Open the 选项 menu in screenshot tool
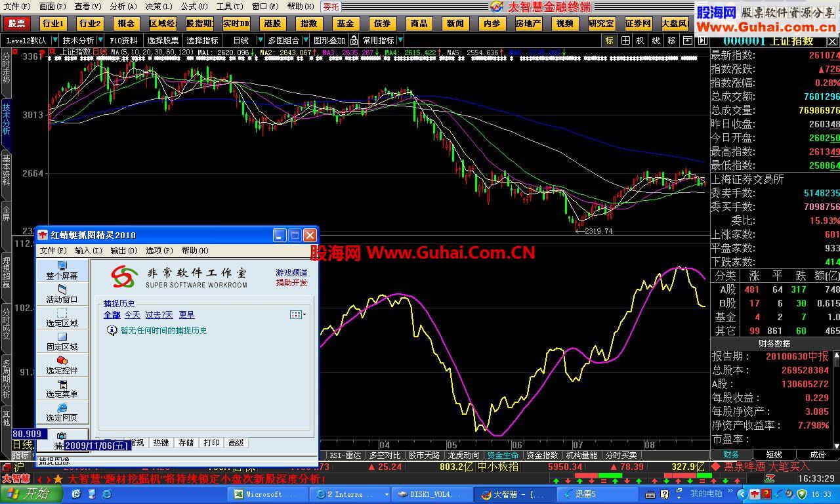 [x=159, y=250]
